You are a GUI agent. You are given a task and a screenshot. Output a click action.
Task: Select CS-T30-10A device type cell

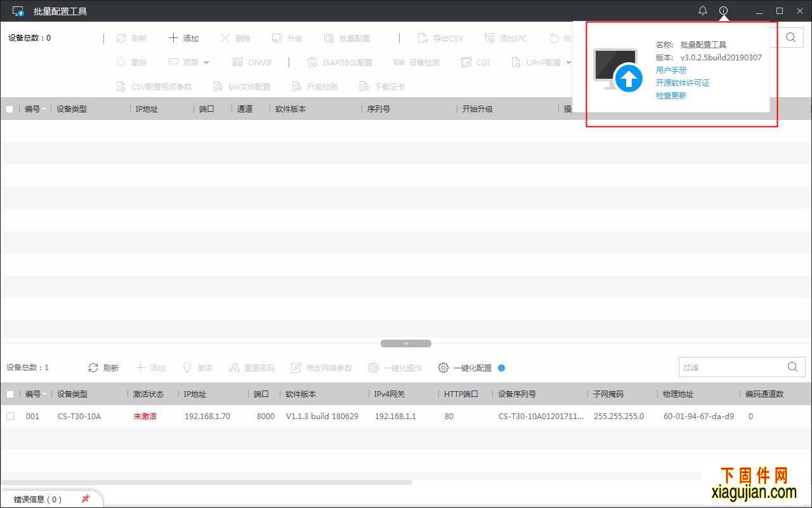(79, 417)
